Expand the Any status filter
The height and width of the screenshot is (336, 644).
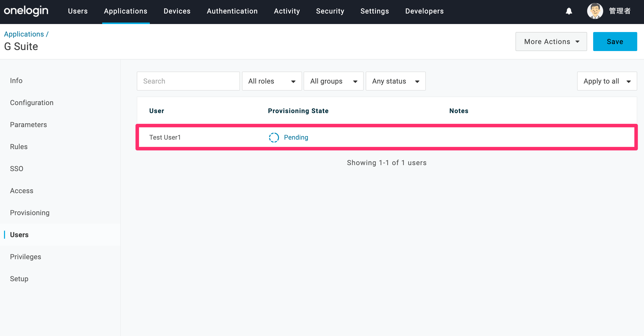(x=396, y=81)
